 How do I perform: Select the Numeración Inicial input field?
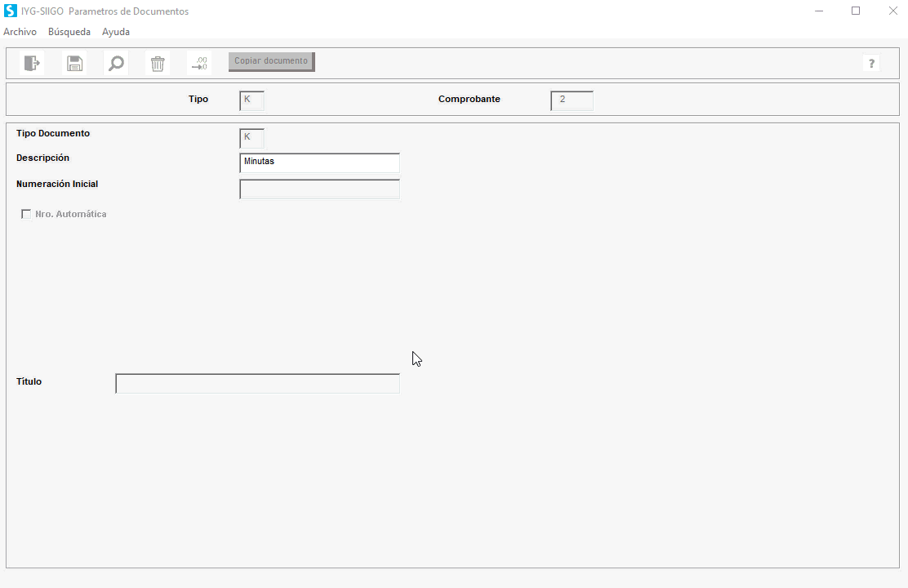pos(319,189)
